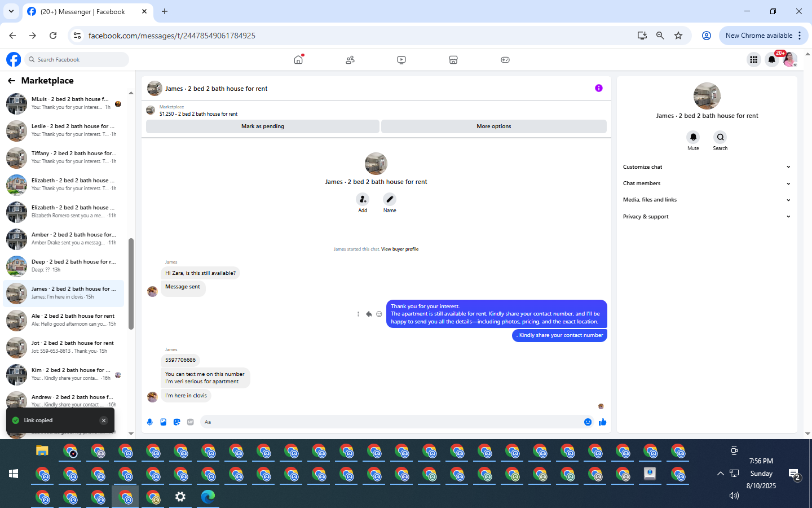Click back arrow beside Marketplace heading

(11, 81)
